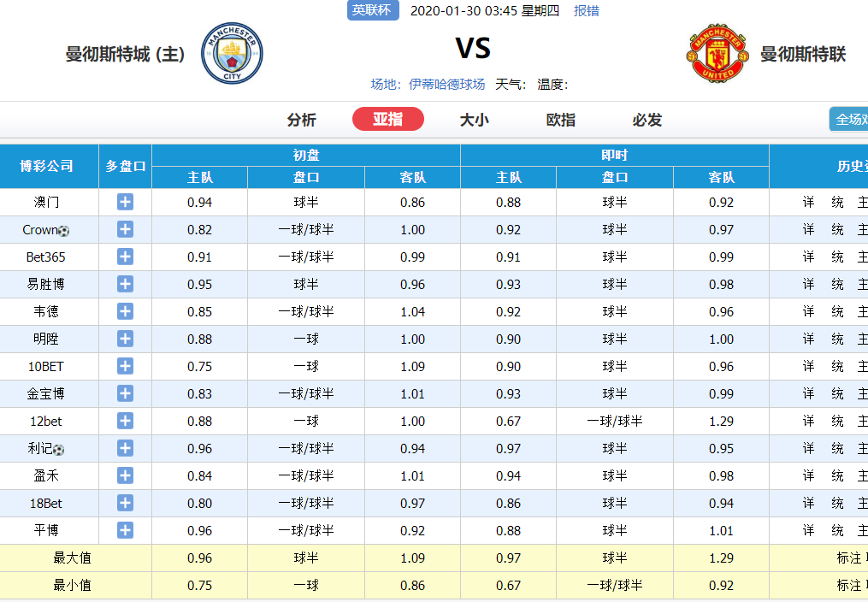Open the 欧指 tab
Image resolution: width=868 pixels, height=602 pixels.
coord(561,120)
